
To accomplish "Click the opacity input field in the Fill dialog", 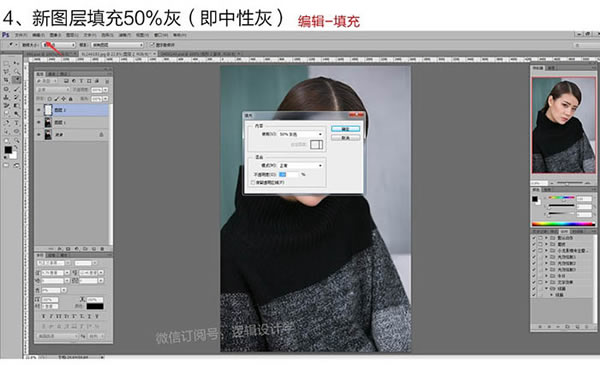I will pyautogui.click(x=289, y=174).
